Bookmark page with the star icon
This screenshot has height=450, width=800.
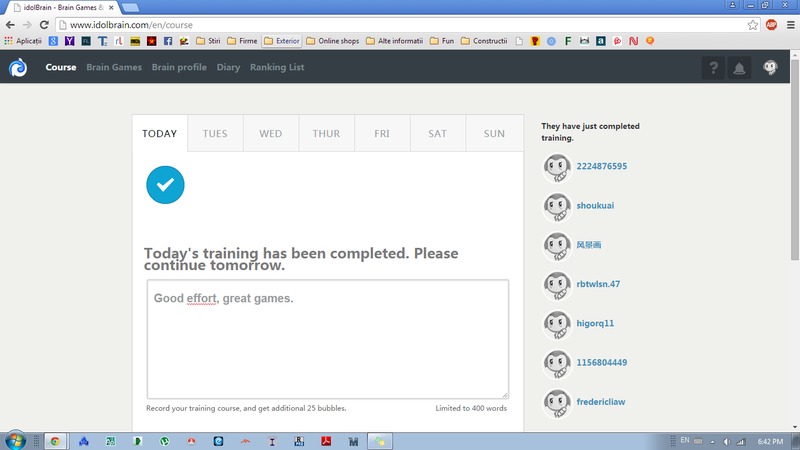pos(752,24)
